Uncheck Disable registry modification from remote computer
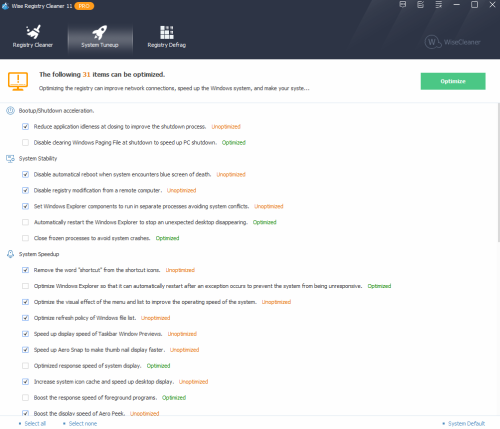This screenshot has width=500, height=429. 25,190
